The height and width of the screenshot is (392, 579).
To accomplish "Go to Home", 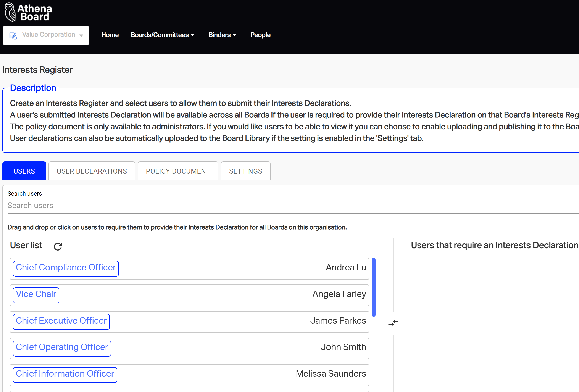I will pyautogui.click(x=110, y=35).
